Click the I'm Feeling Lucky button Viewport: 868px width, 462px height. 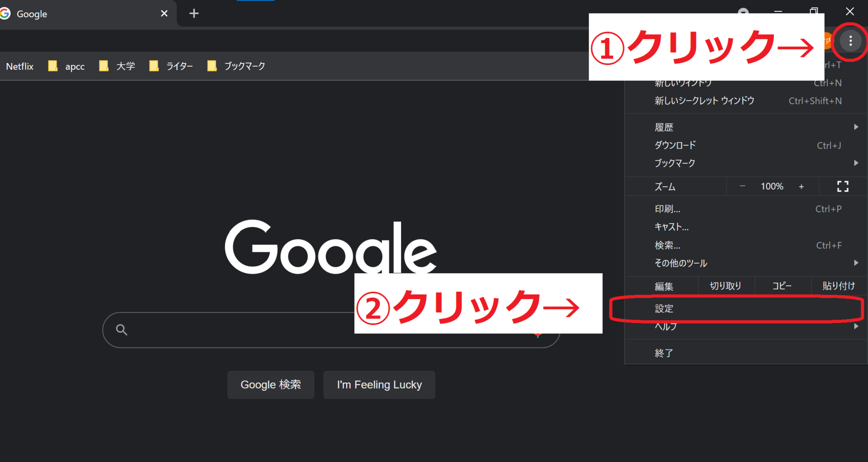(379, 385)
